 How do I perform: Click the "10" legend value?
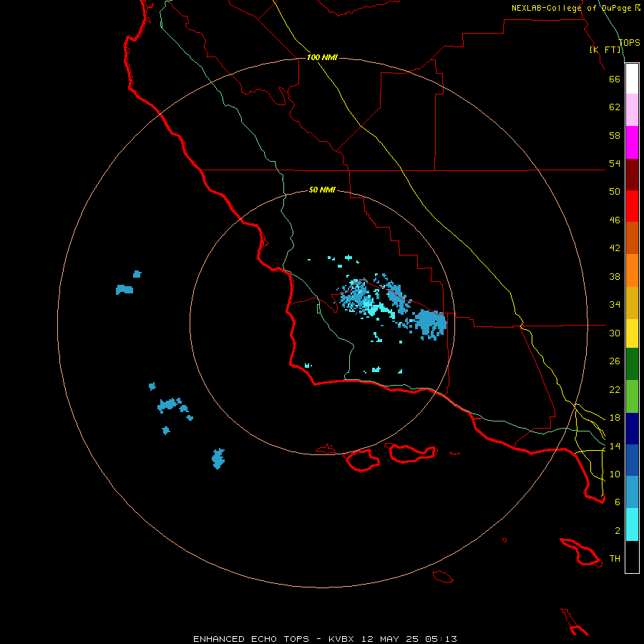click(615, 474)
